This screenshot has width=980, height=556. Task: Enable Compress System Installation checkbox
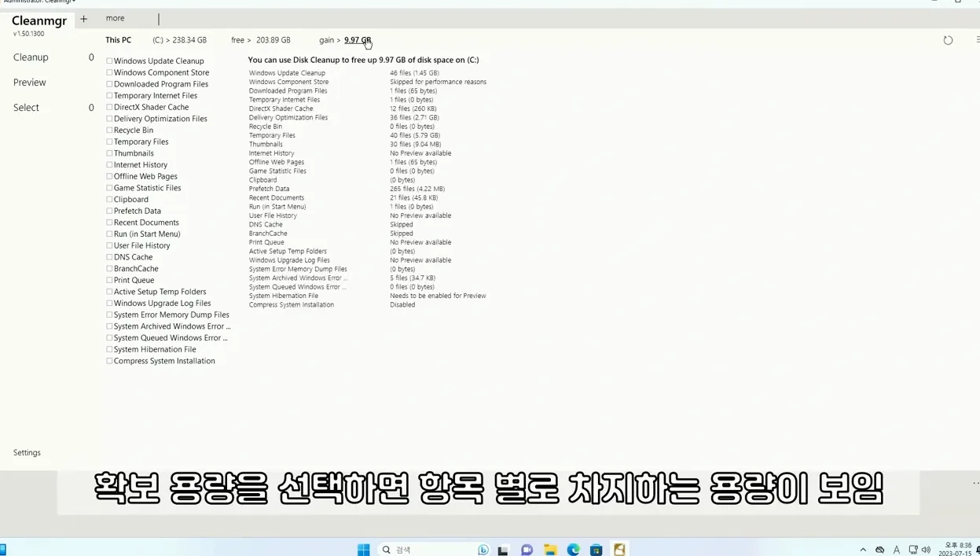(x=109, y=361)
